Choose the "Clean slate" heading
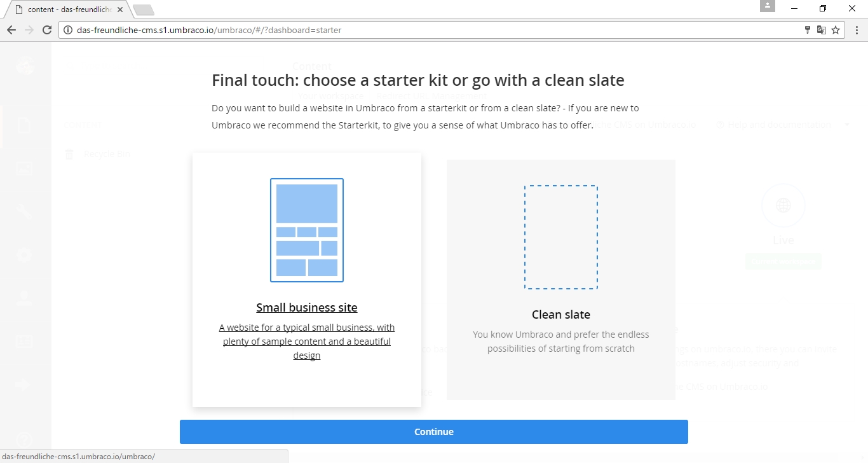Screen dimensions: 868x463 pos(560,315)
